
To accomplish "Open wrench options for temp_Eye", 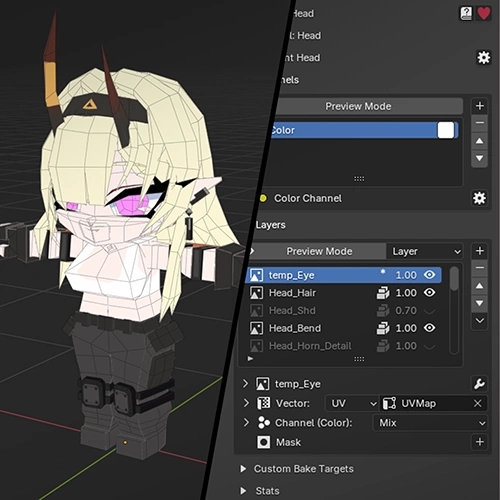I will point(479,384).
